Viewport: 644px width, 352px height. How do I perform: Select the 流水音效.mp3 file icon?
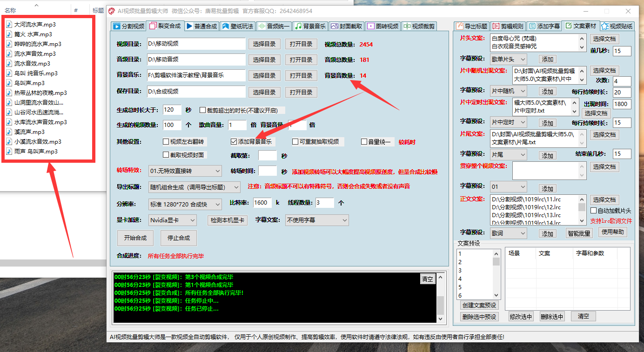tap(9, 64)
